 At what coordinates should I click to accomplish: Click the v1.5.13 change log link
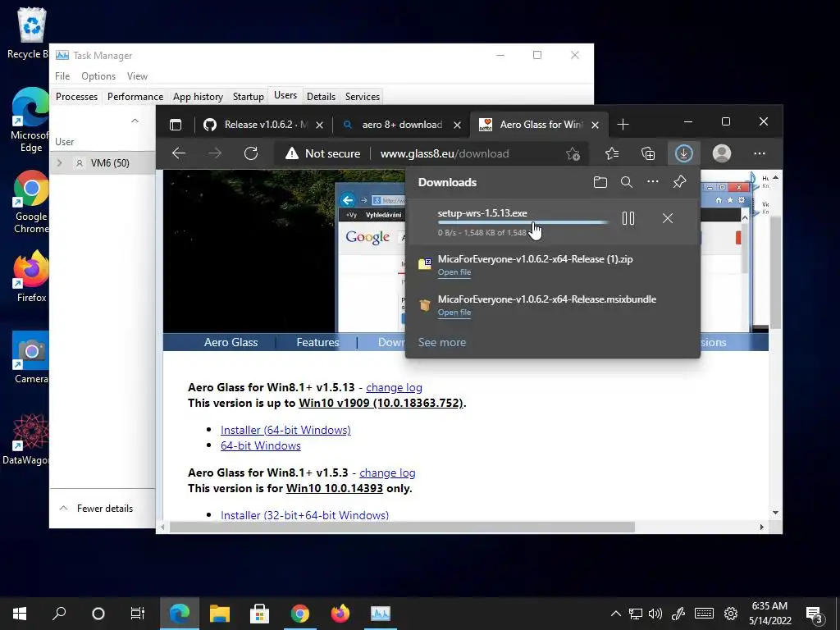[394, 387]
